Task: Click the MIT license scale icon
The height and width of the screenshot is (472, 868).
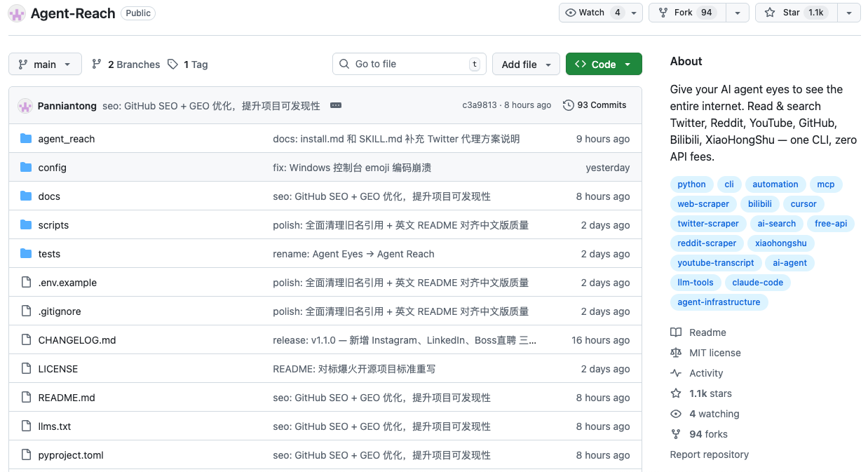Action: 676,353
